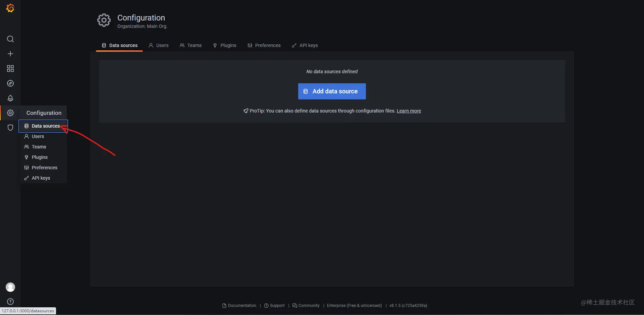Open the Server Admin shield icon
644x315 pixels.
click(x=10, y=128)
